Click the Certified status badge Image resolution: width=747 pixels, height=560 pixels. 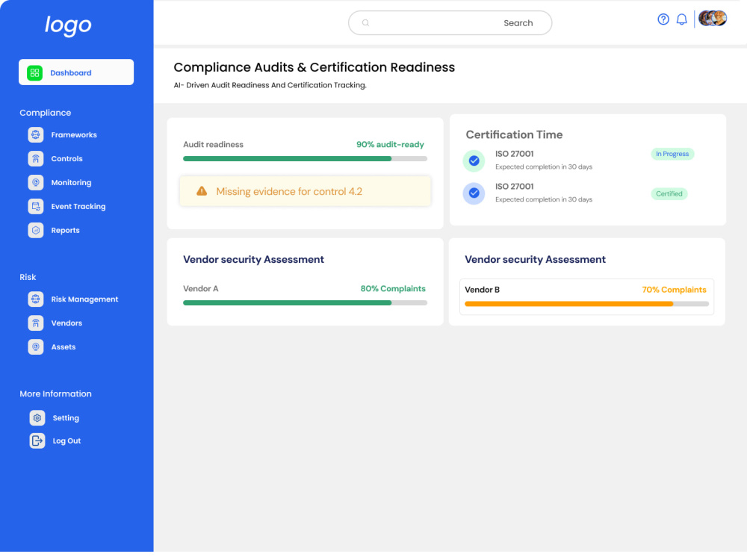pyautogui.click(x=669, y=194)
